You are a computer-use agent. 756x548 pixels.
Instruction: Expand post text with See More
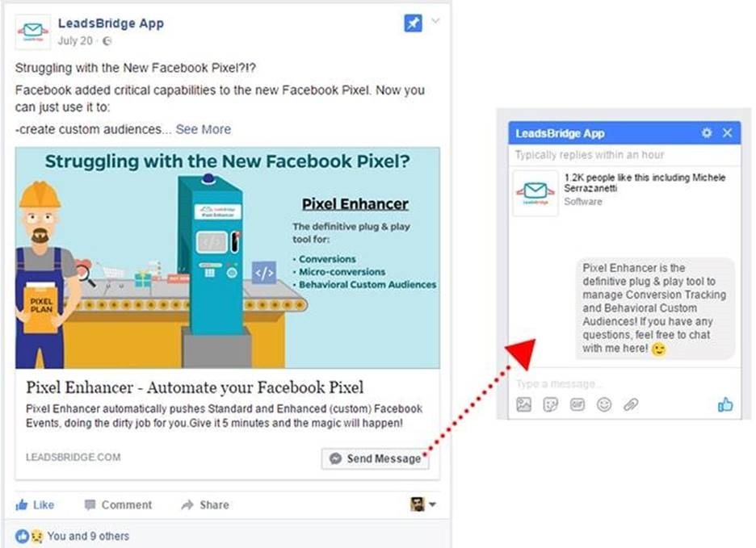click(x=203, y=129)
